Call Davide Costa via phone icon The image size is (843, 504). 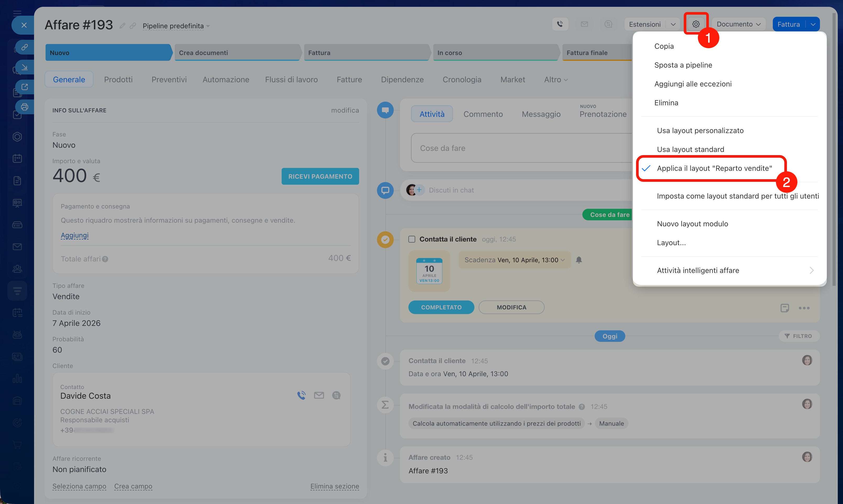(301, 395)
